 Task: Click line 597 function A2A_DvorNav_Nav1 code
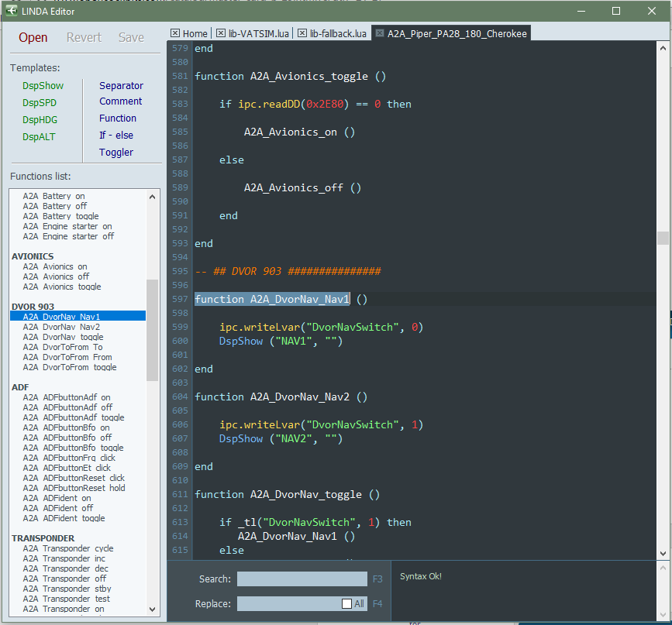(x=281, y=299)
